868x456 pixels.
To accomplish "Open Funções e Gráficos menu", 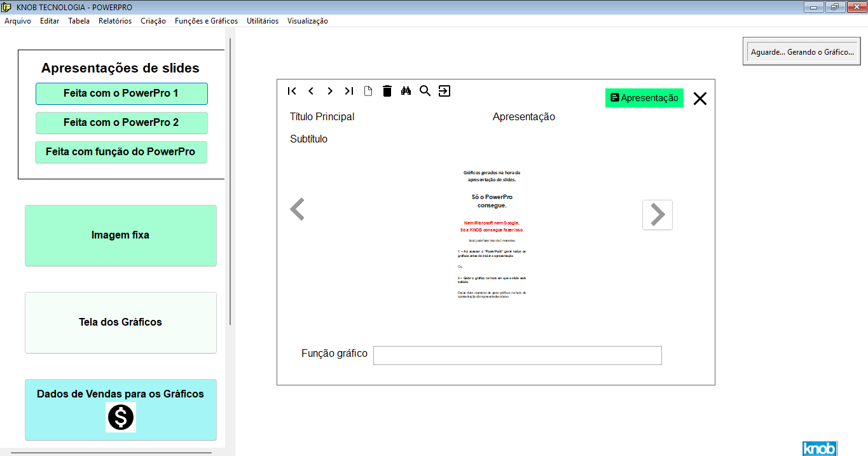I will [207, 21].
